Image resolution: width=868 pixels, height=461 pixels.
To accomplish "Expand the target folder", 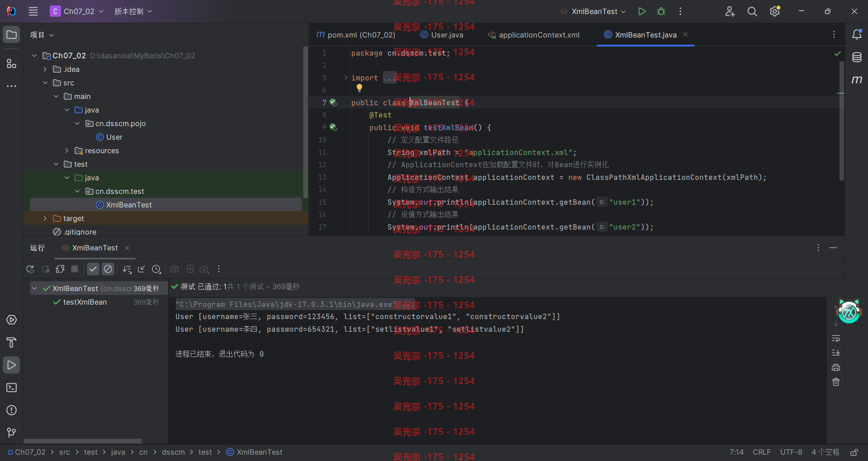I will pos(45,218).
